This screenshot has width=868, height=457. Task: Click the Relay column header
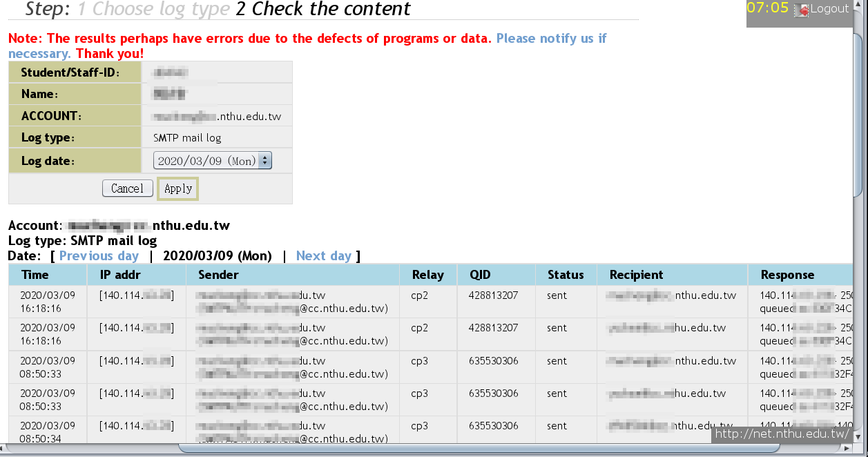[x=427, y=275]
